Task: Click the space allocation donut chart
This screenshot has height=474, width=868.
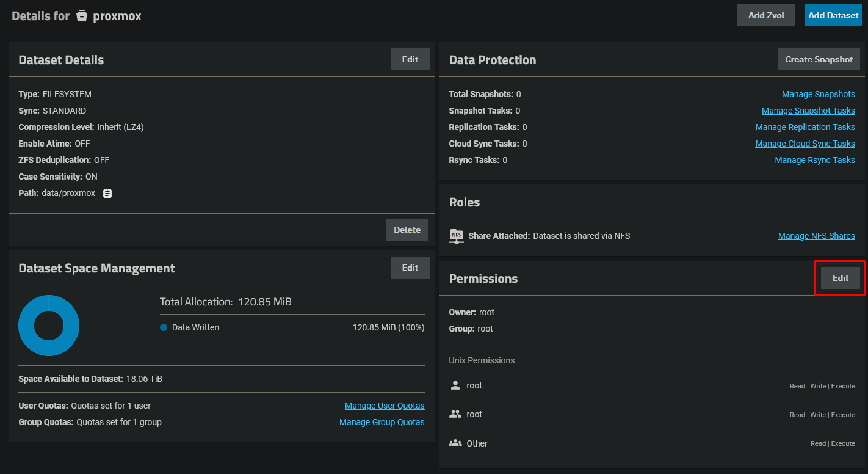Action: (x=49, y=326)
